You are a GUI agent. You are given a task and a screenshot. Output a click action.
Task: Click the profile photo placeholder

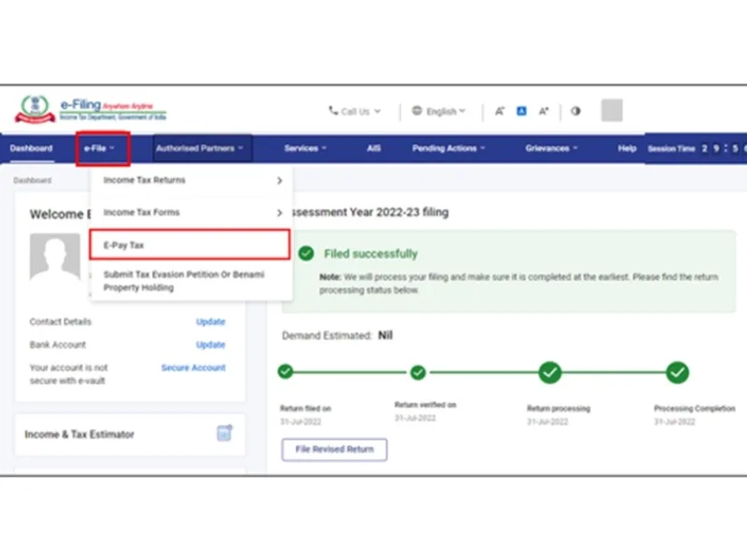[55, 256]
